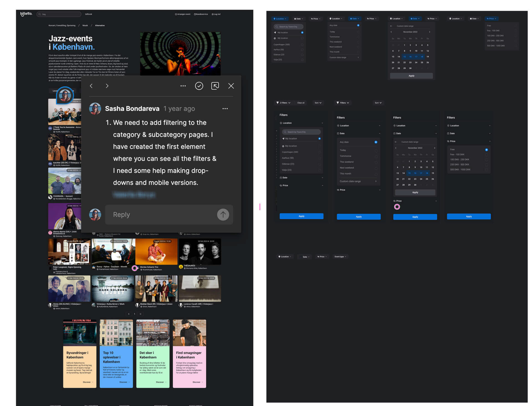This screenshot has height=406, width=532.
Task: Open the 'Event type' dropdown
Action: pos(340,257)
